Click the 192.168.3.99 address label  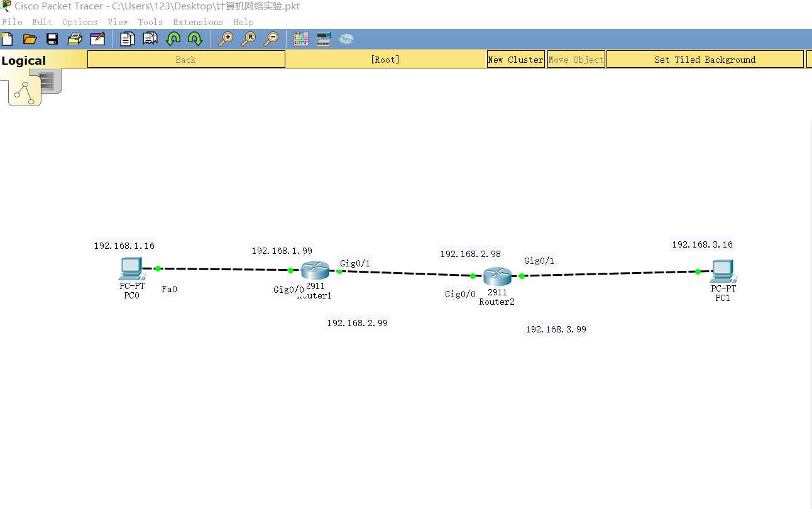556,329
